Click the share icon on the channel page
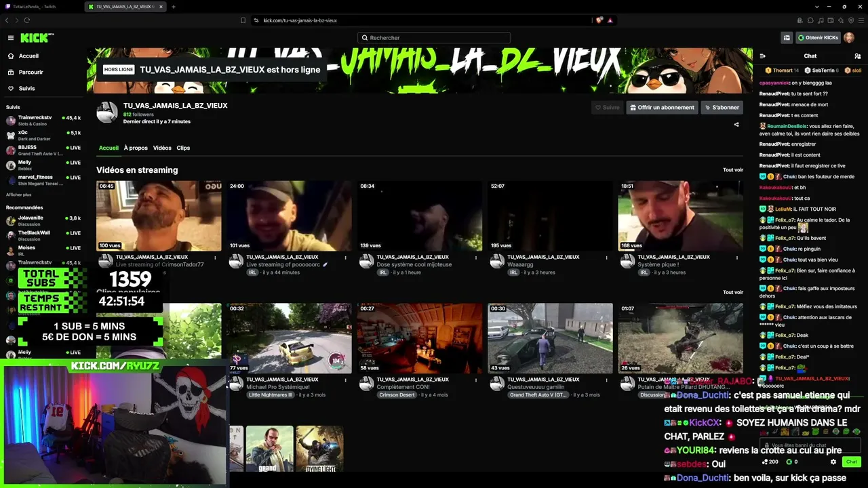The width and height of the screenshot is (868, 488). (x=736, y=125)
